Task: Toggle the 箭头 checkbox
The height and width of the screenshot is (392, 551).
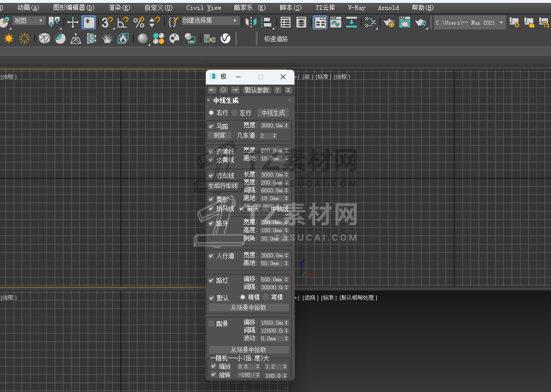Action: point(242,209)
